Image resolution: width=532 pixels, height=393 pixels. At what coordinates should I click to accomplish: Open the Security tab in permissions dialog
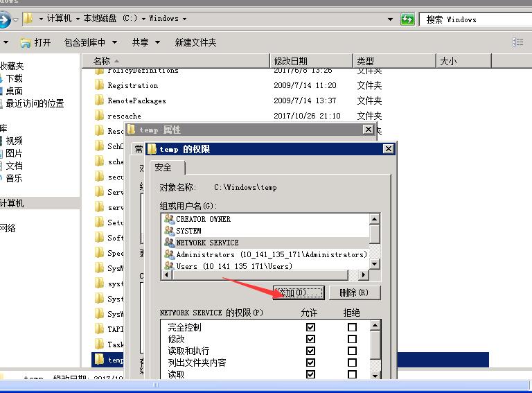click(167, 168)
